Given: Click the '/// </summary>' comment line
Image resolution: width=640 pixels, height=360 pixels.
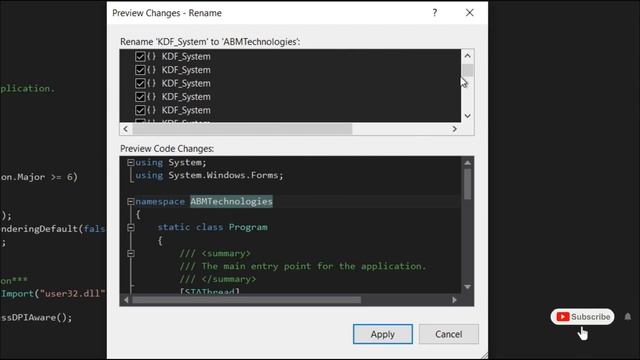Looking at the screenshot, I should 218,279.
